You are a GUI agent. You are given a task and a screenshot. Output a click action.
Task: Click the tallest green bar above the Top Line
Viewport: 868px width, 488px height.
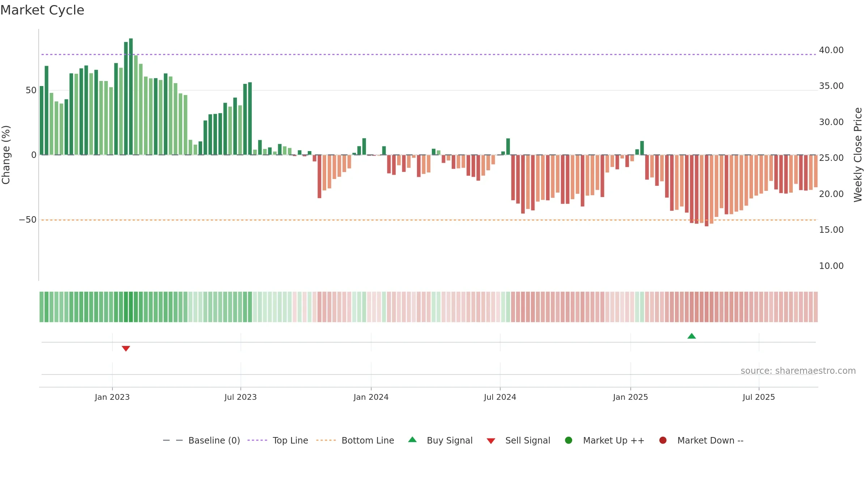(131, 97)
